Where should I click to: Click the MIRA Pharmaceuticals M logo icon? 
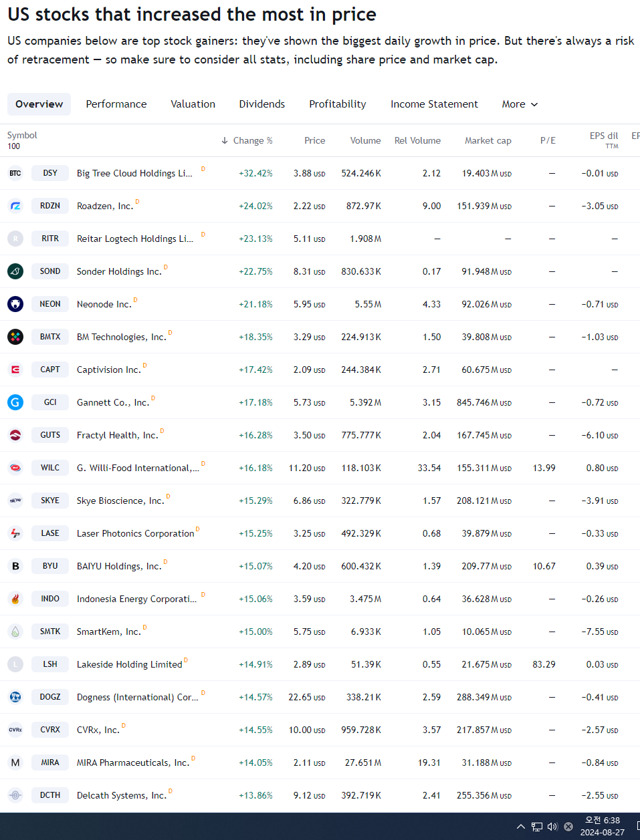[15, 762]
